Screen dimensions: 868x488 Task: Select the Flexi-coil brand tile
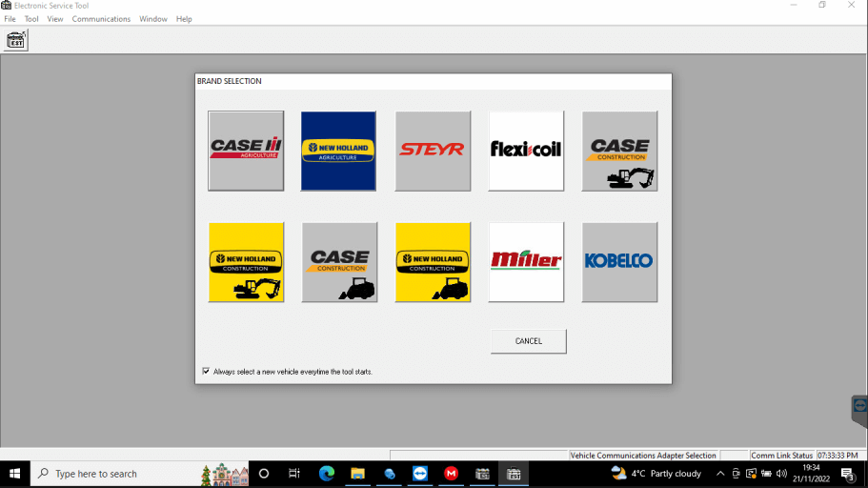pos(526,151)
